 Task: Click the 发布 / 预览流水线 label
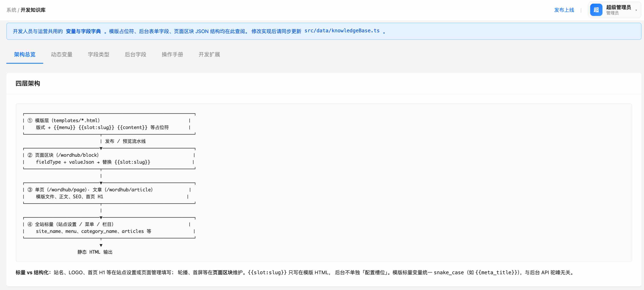125,141
